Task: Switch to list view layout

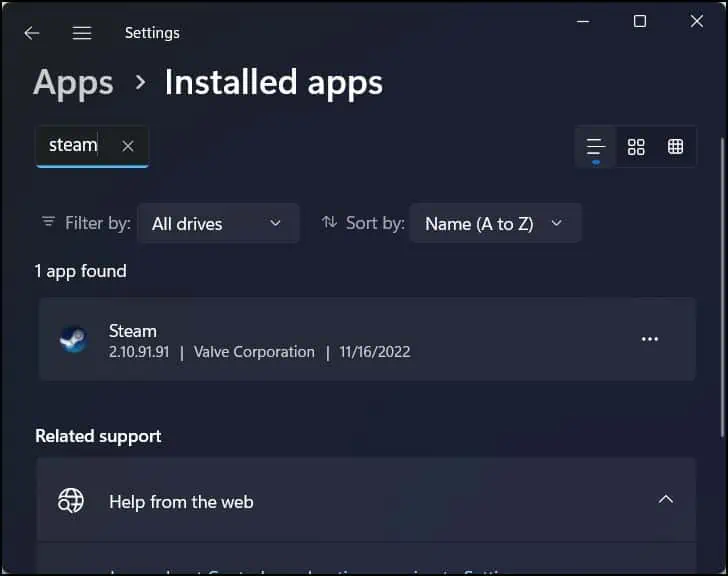Action: pyautogui.click(x=596, y=147)
